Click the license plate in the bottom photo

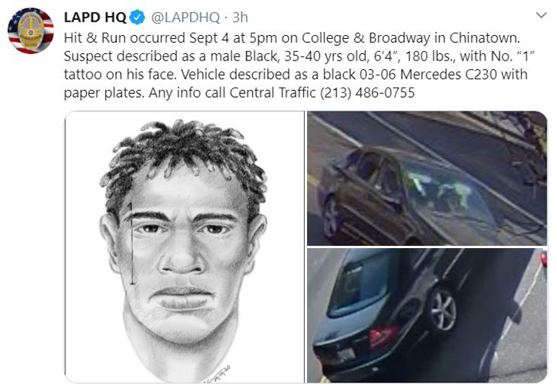[x=346, y=354]
